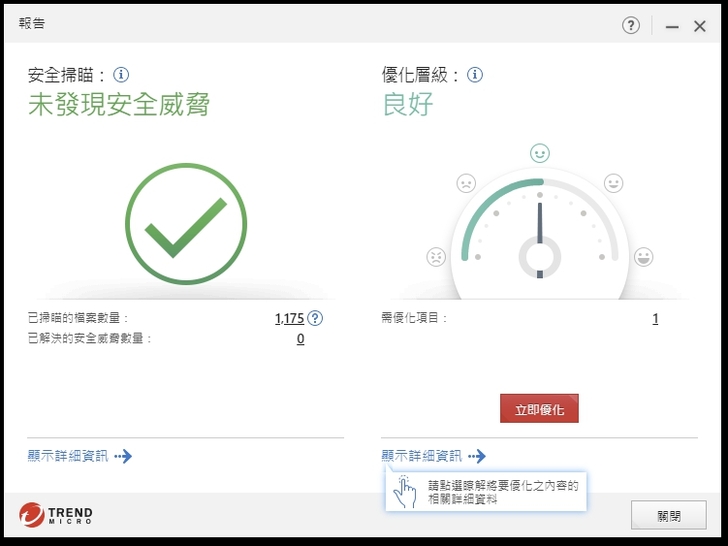Click the grinning face icon at the gauge's right end
The height and width of the screenshot is (546, 728).
pos(644,257)
